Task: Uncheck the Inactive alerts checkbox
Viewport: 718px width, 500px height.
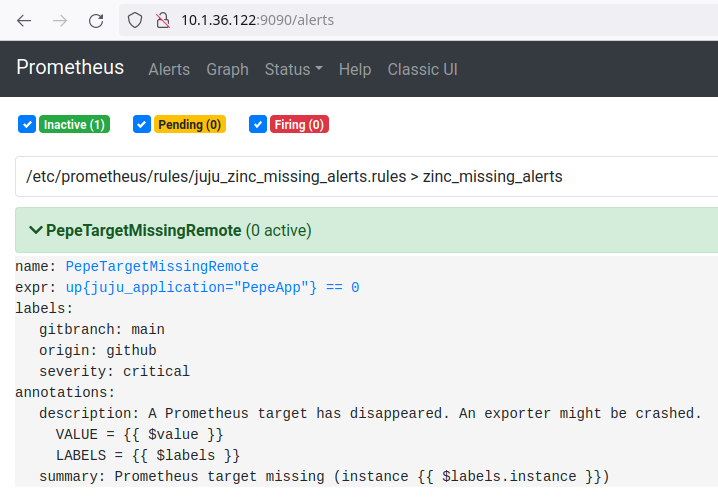Action: [x=27, y=125]
